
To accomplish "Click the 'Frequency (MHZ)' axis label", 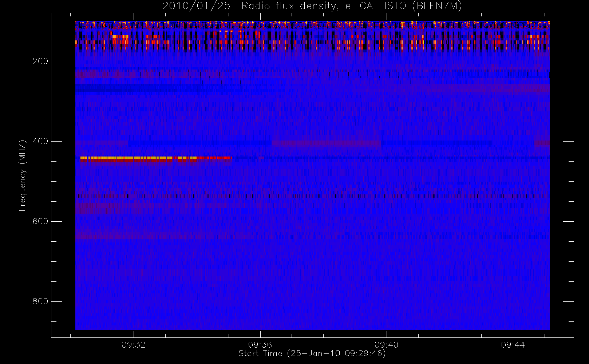I will point(23,175).
